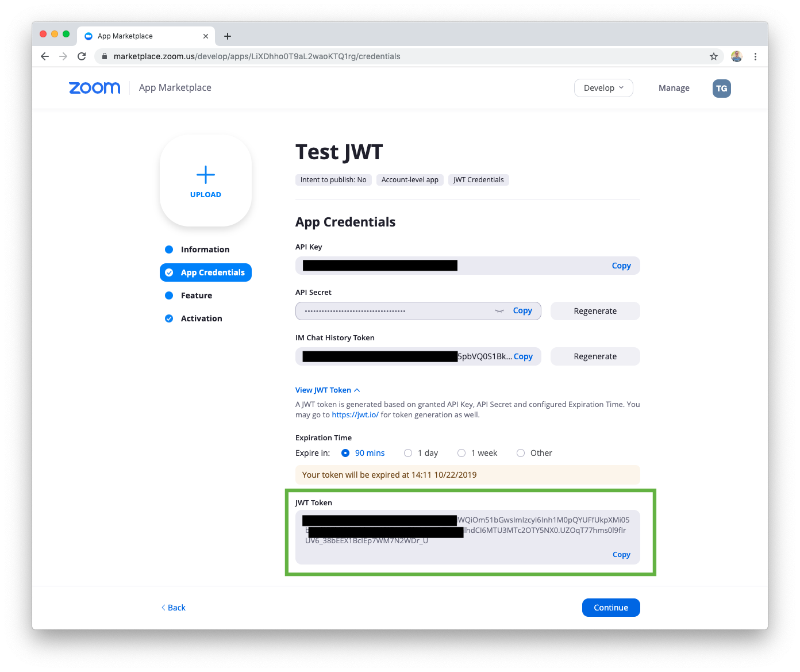Image resolution: width=800 pixels, height=672 pixels.
Task: Click the browser back arrow
Action: pyautogui.click(x=45, y=56)
